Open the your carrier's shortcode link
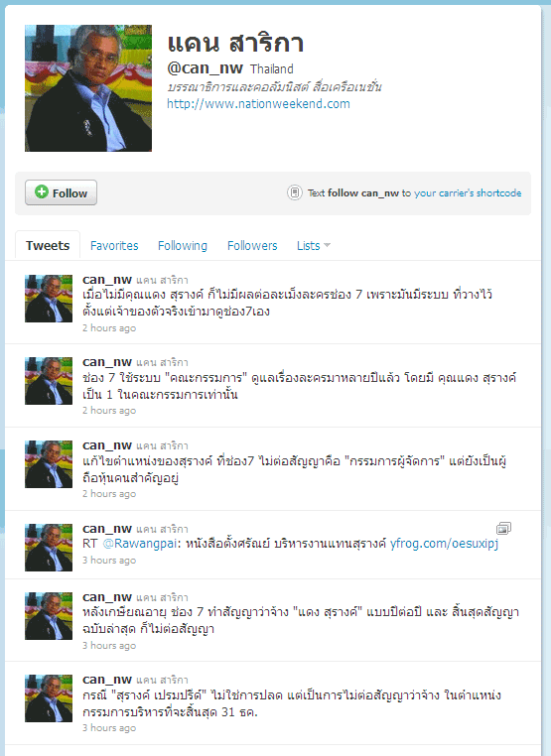 point(468,192)
